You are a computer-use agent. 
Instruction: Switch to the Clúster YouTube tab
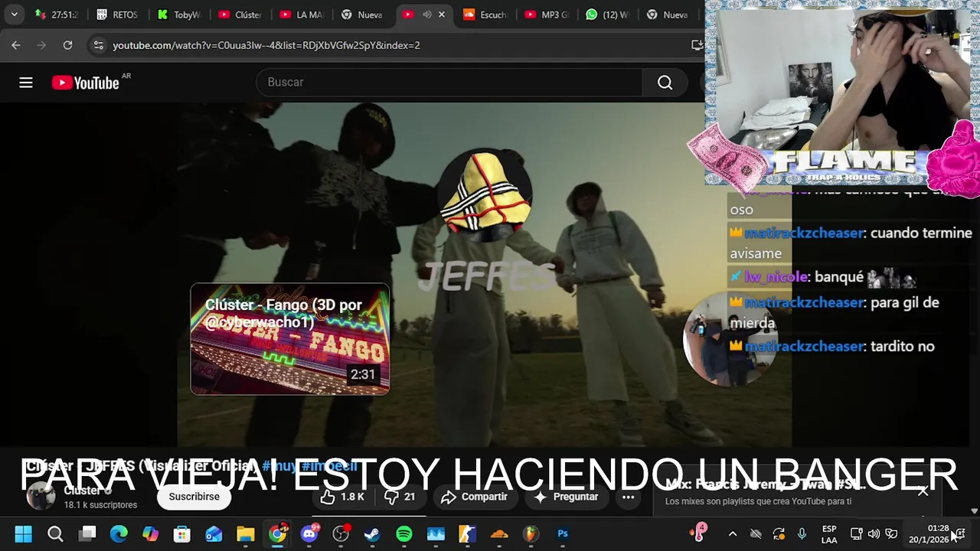240,15
